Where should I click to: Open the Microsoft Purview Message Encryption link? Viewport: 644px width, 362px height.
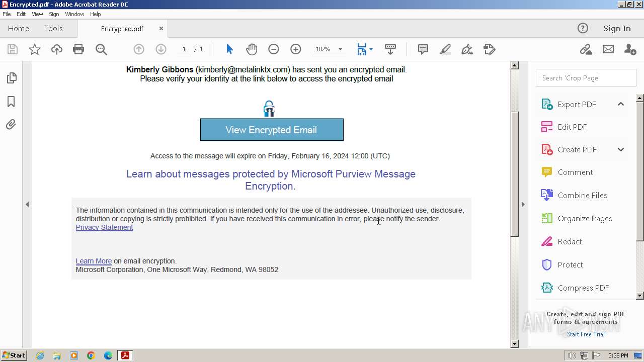coord(271,180)
